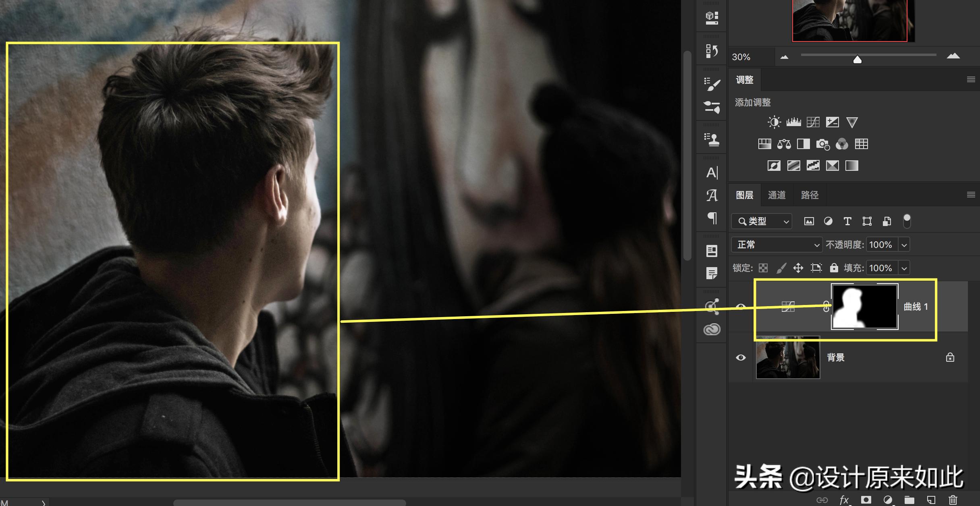
Task: Select the 曲线 1 layer mask thumbnail
Action: pos(864,306)
